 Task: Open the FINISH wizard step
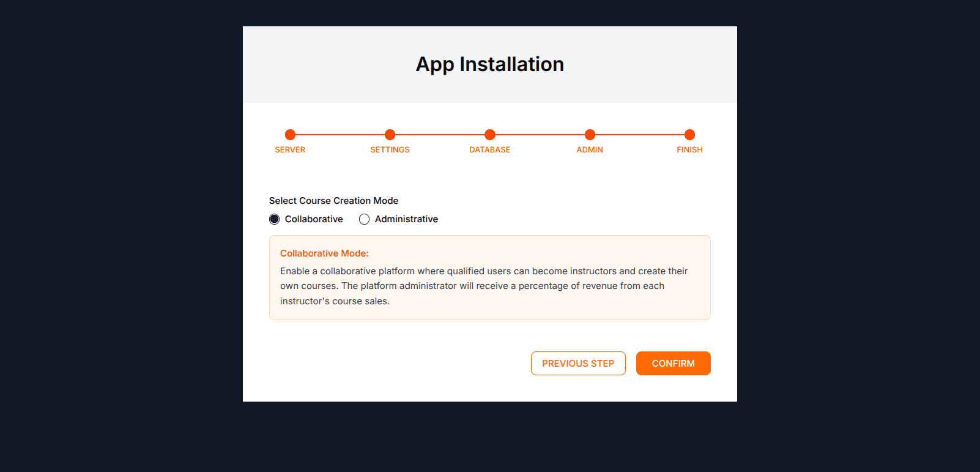689,149
